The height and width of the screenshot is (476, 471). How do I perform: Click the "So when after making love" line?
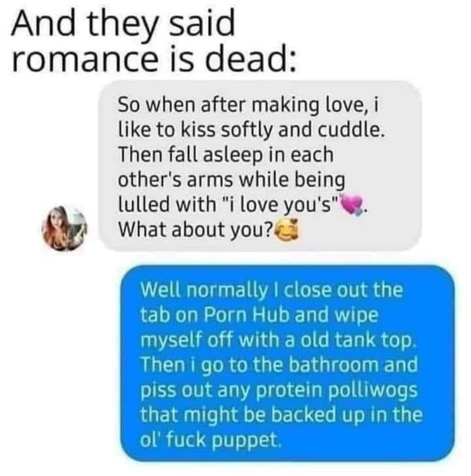pyautogui.click(x=248, y=105)
